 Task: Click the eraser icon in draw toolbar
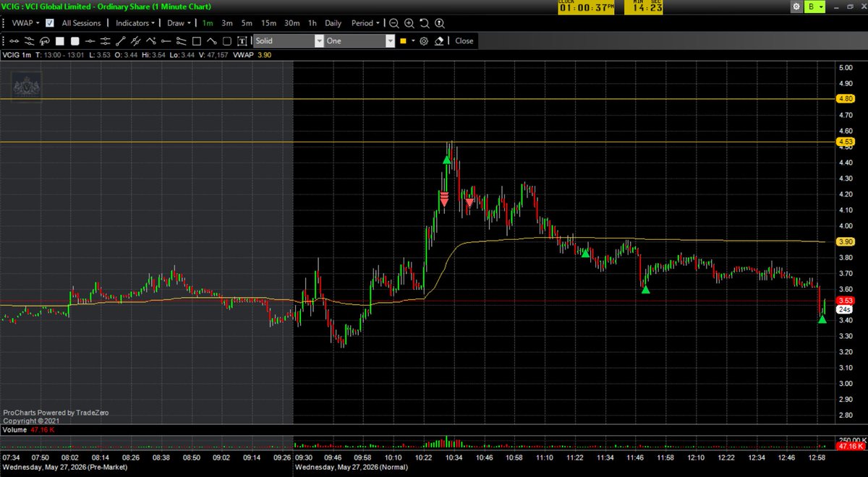pyautogui.click(x=438, y=41)
